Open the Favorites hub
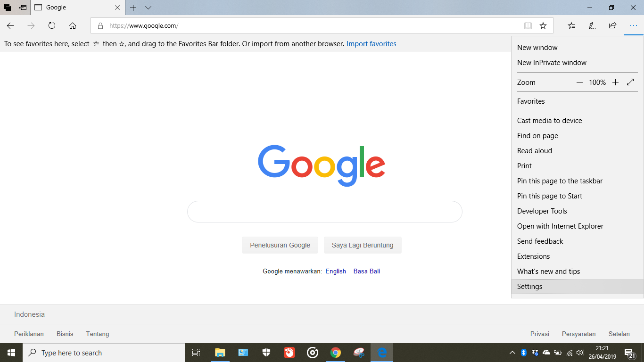 tap(571, 26)
